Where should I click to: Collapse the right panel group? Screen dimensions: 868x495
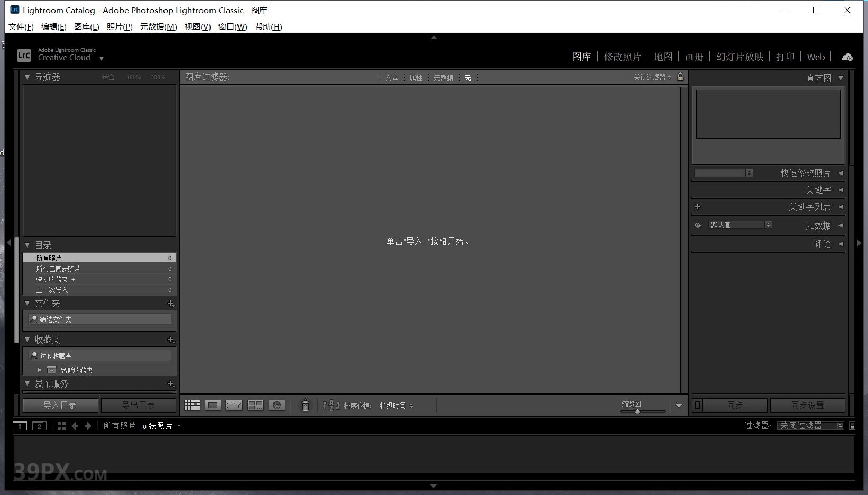tap(859, 243)
